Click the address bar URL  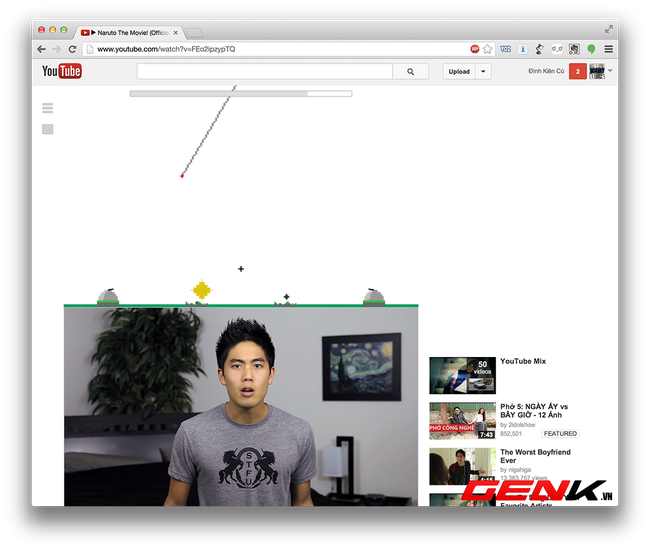point(166,49)
